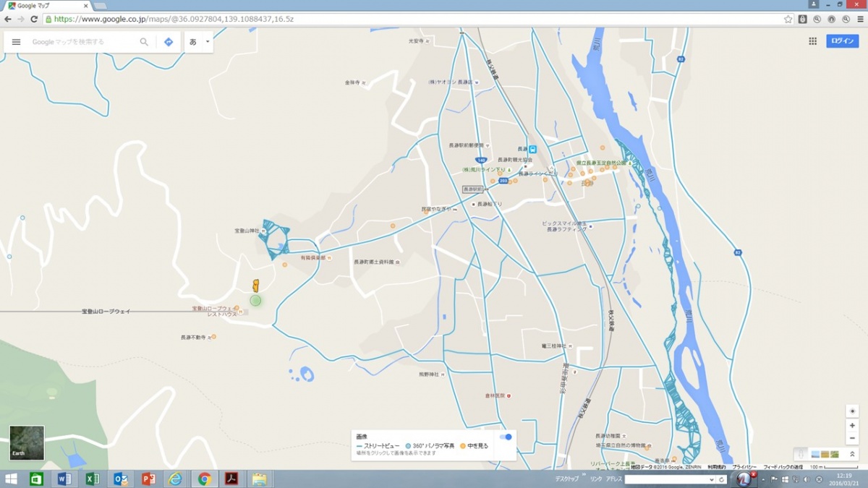868x488 pixels.
Task: Open the Chrome menu button
Action: tap(860, 20)
